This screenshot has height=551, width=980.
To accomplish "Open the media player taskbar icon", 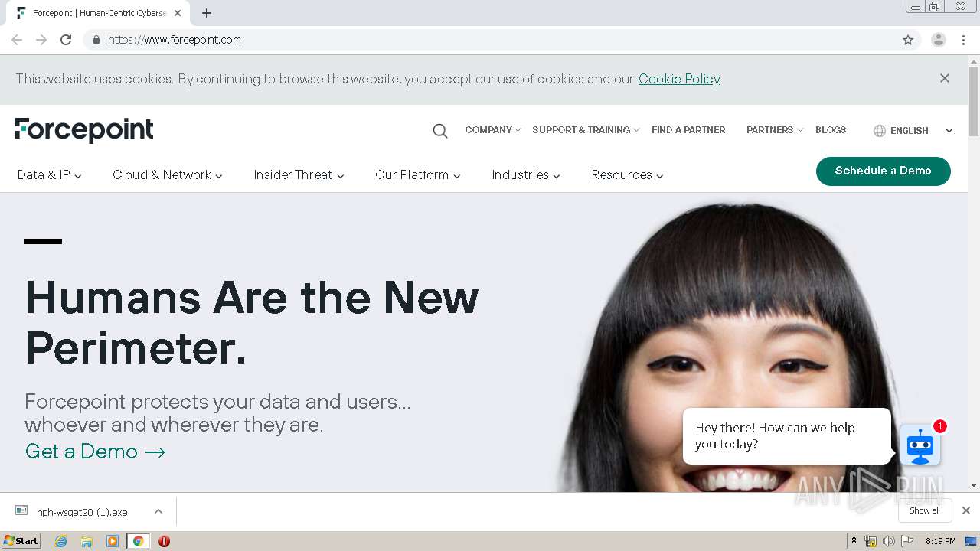I will click(113, 541).
